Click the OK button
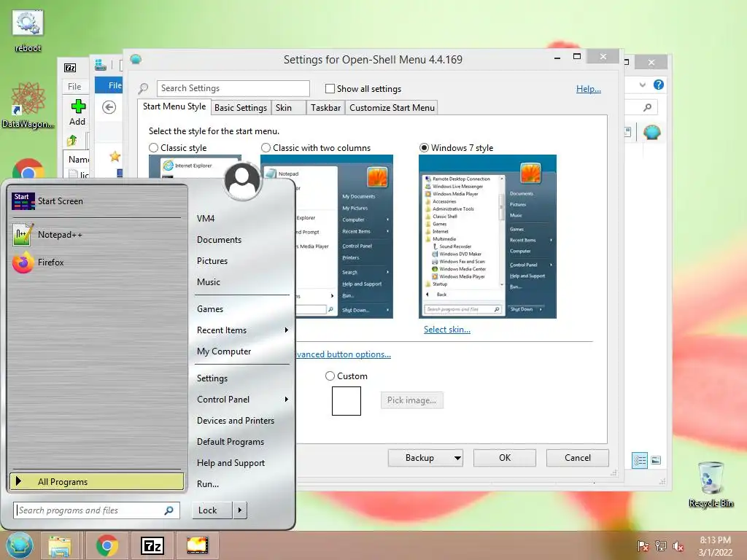The height and width of the screenshot is (560, 747). [x=505, y=458]
